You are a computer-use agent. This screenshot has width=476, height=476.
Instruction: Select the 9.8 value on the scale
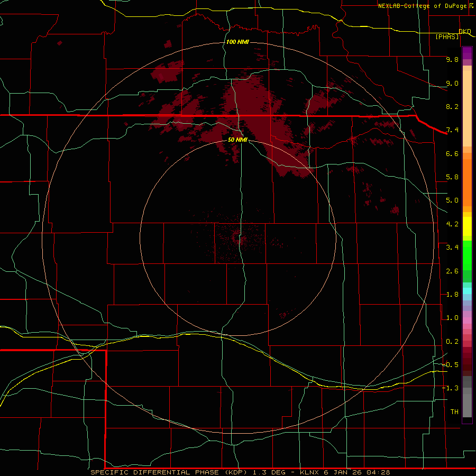point(452,59)
